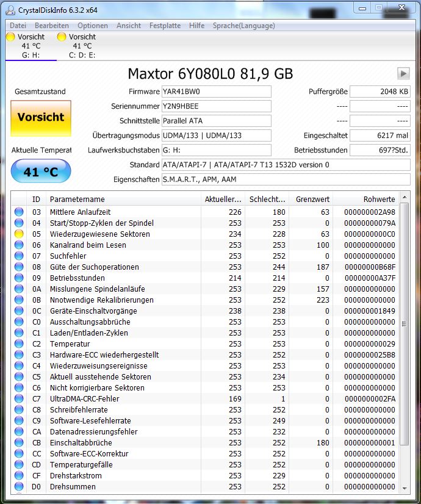Click status icon for Nnotwendige Rekalibrierungen
This screenshot has width=421, height=504.
point(20,300)
